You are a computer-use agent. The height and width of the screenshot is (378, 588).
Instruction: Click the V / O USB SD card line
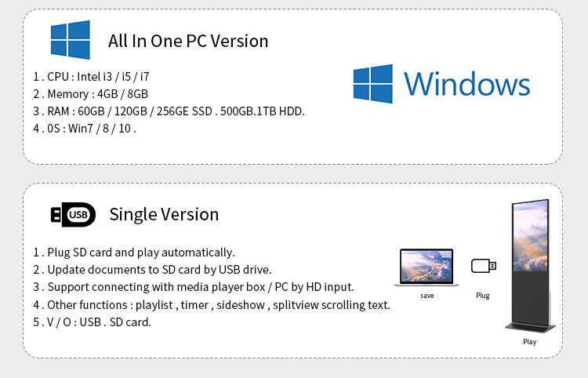(x=92, y=322)
